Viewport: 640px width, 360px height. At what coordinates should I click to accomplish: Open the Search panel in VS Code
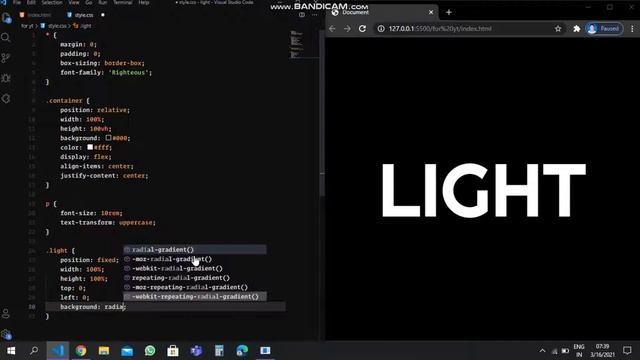coord(6,38)
